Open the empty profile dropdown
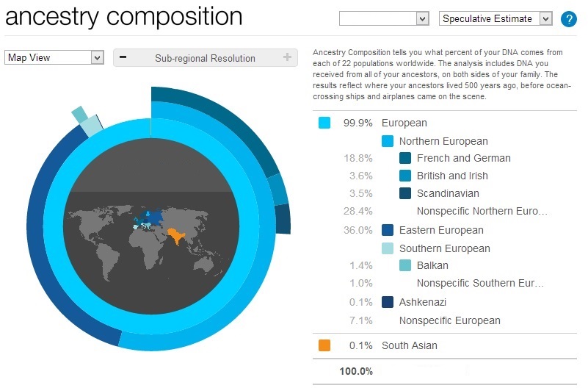Viewport: 588px width, 388px height. (x=385, y=18)
